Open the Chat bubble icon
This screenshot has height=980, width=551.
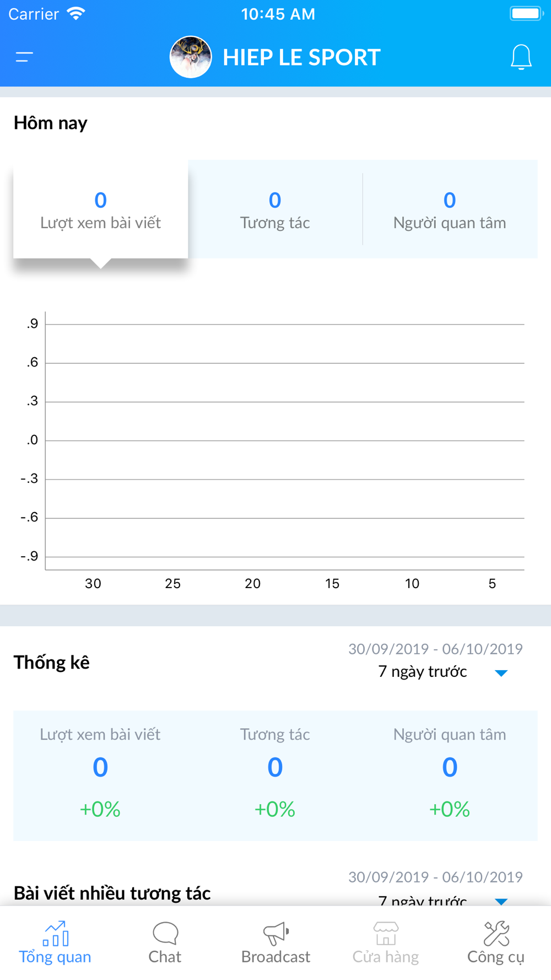pyautogui.click(x=165, y=933)
